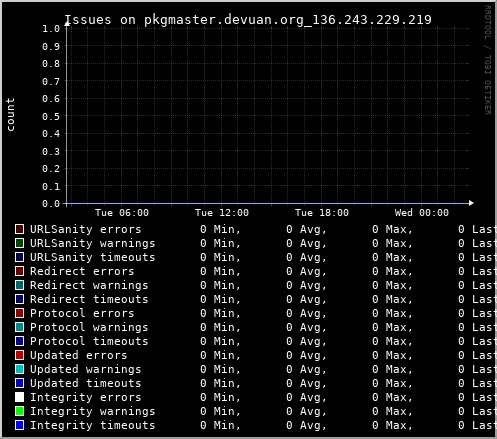Click the count y-axis label
Image resolution: width=497 pixels, height=439 pixels.
click(10, 114)
